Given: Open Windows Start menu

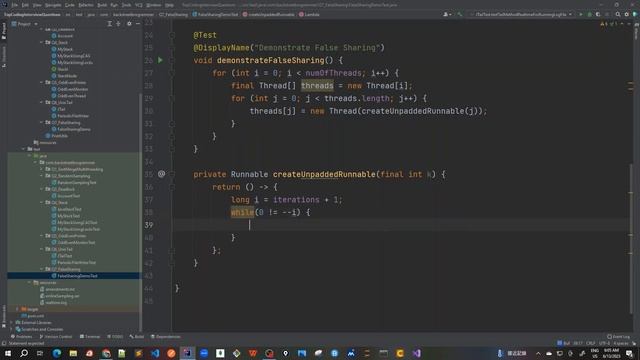Looking at the screenshot, I should (7, 353).
